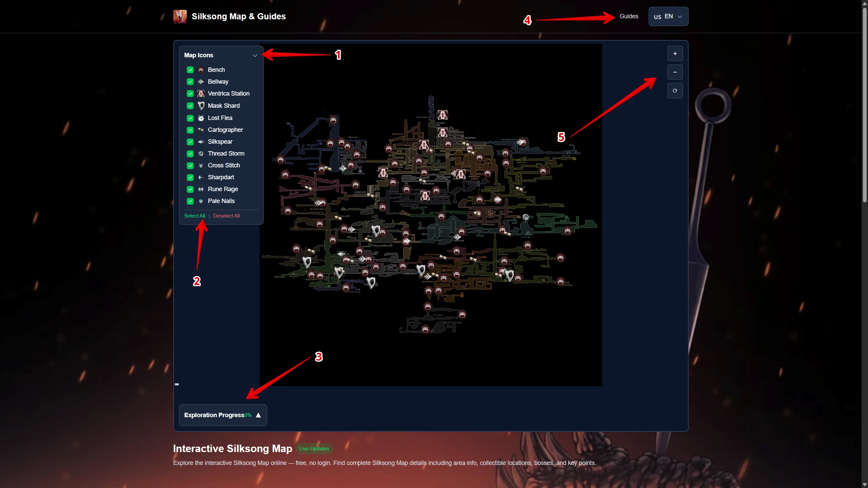
Task: Open the US EN language dropdown
Action: tap(668, 16)
